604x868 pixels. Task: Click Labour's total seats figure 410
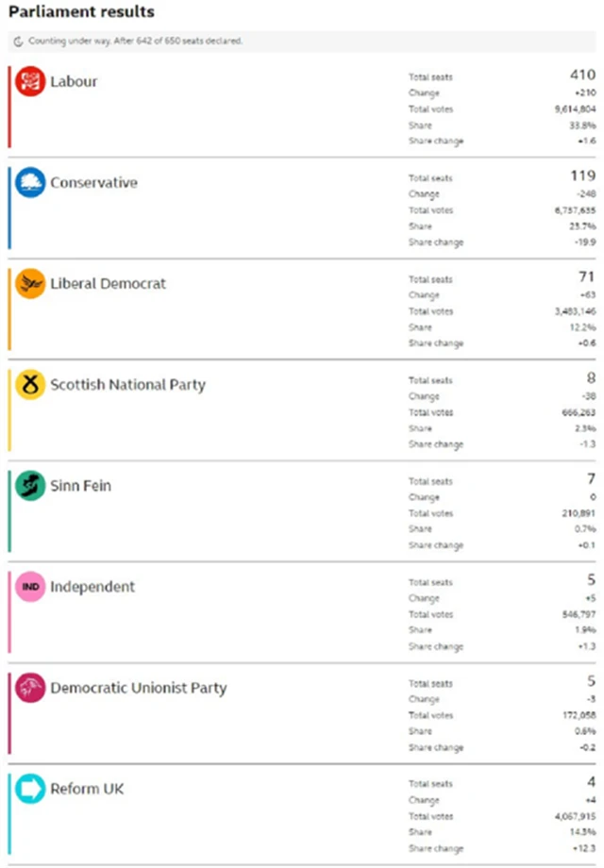(x=581, y=75)
